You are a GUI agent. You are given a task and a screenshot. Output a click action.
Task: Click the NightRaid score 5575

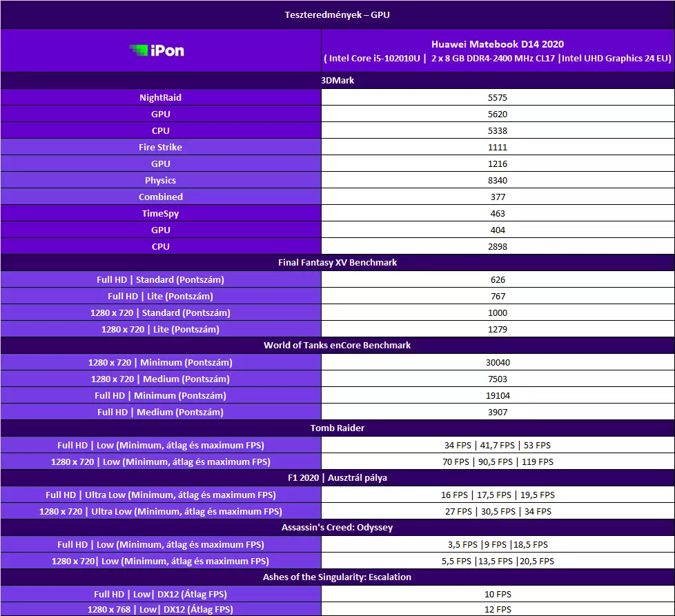click(497, 98)
